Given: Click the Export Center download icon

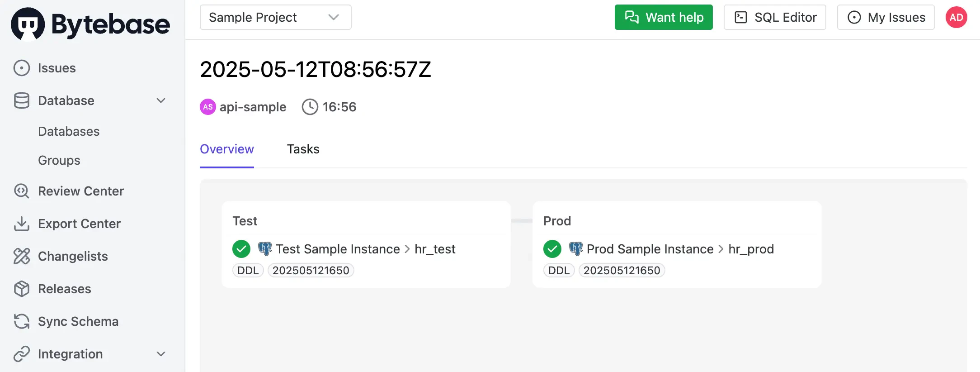Looking at the screenshot, I should (22, 224).
